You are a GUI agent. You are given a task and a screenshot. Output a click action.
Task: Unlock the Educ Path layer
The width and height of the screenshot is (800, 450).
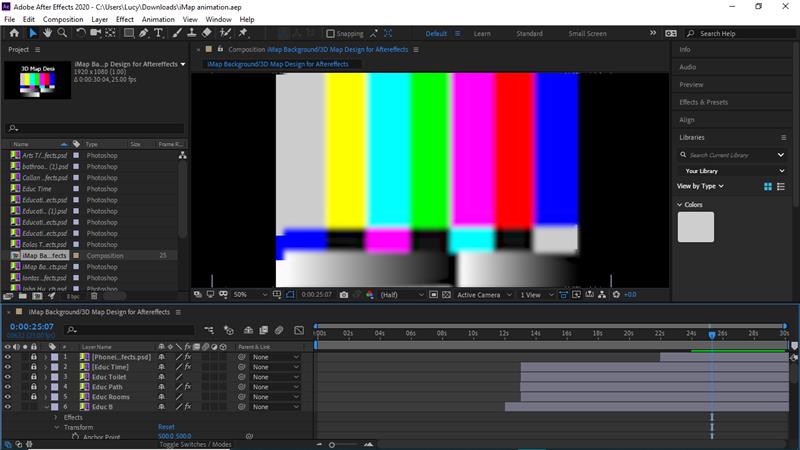coord(33,387)
